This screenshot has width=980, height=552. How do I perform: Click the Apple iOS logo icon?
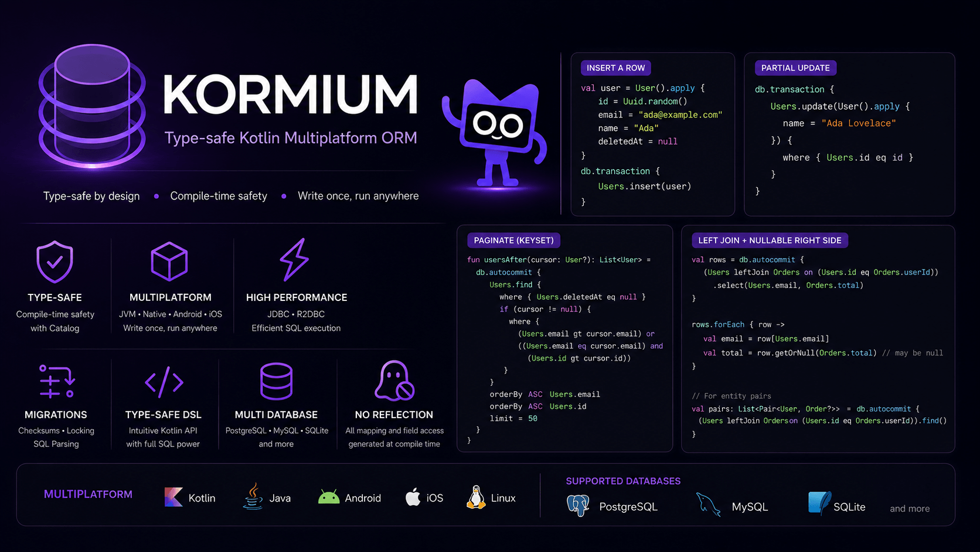coord(413,497)
